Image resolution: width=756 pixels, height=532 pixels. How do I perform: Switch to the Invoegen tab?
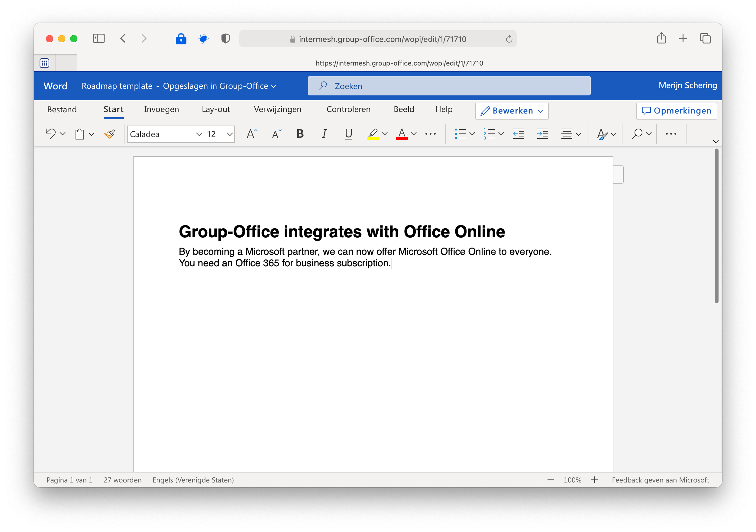[x=161, y=109]
